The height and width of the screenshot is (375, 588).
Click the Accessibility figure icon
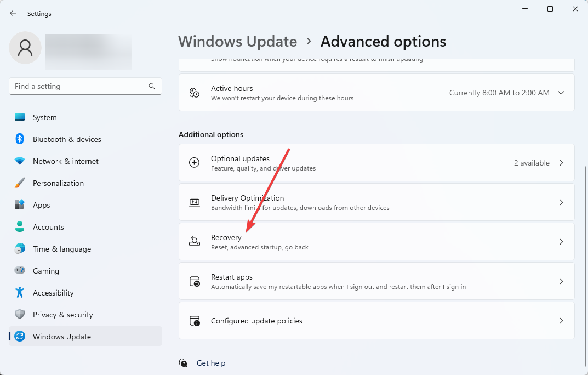tap(20, 293)
